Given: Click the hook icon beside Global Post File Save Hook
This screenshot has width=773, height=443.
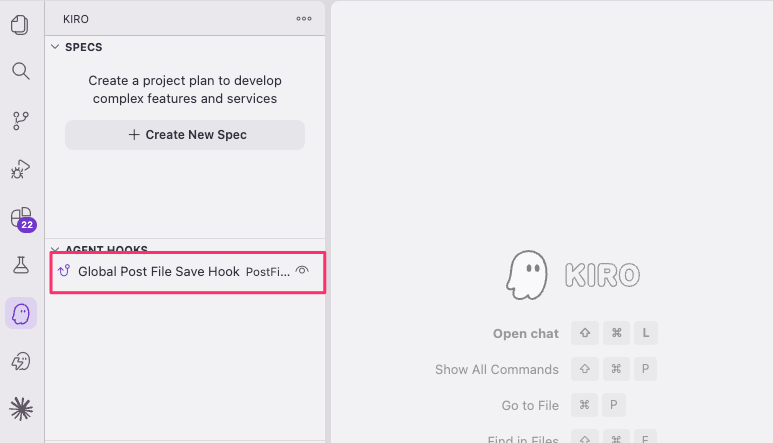Looking at the screenshot, I should click(64, 271).
